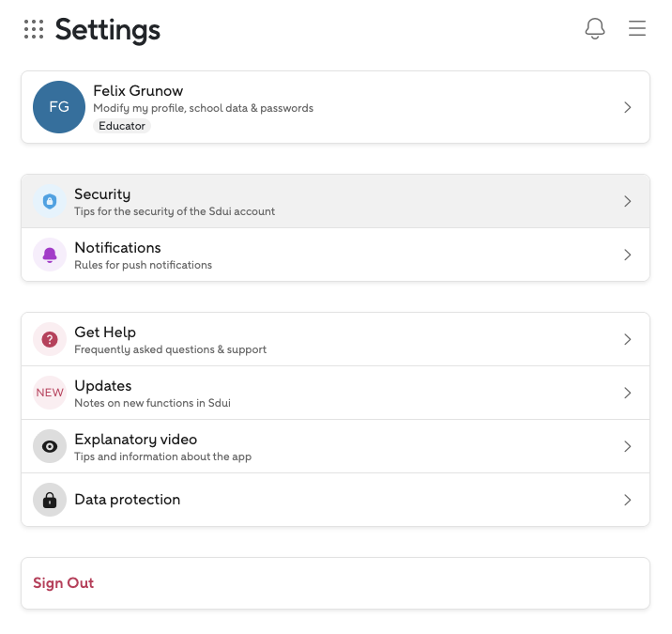
Task: Open Felix Grunow profile settings
Action: 202,99
